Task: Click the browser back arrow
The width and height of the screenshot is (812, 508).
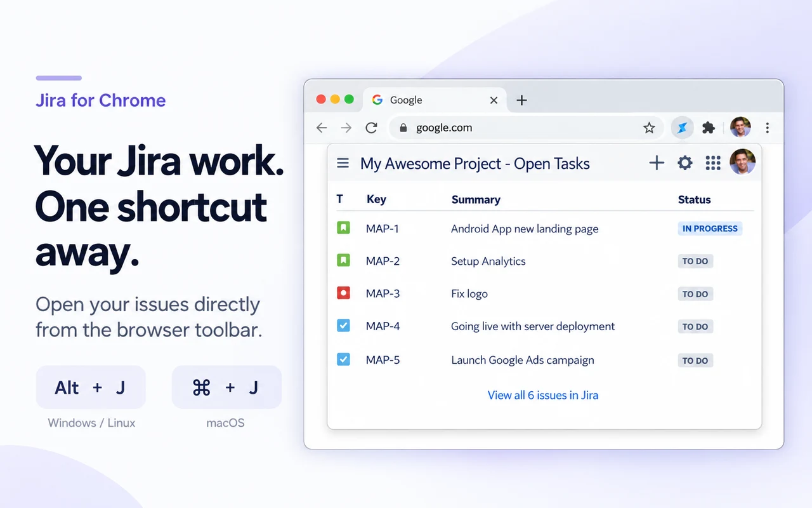Action: coord(322,128)
